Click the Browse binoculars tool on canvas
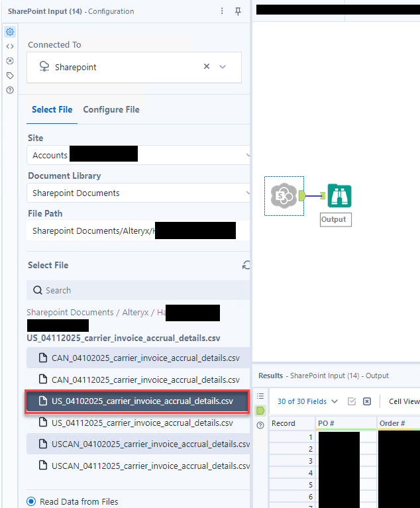This screenshot has height=508, width=420. [x=339, y=195]
